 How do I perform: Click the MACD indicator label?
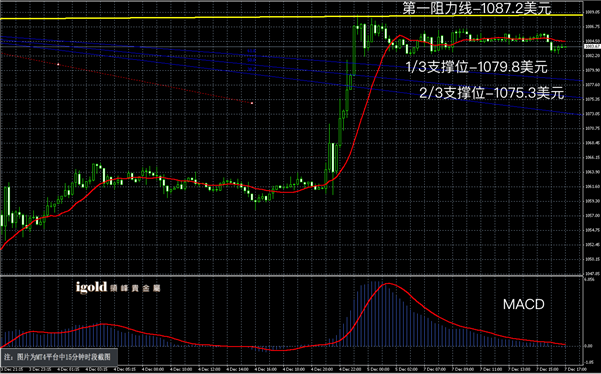[524, 305]
